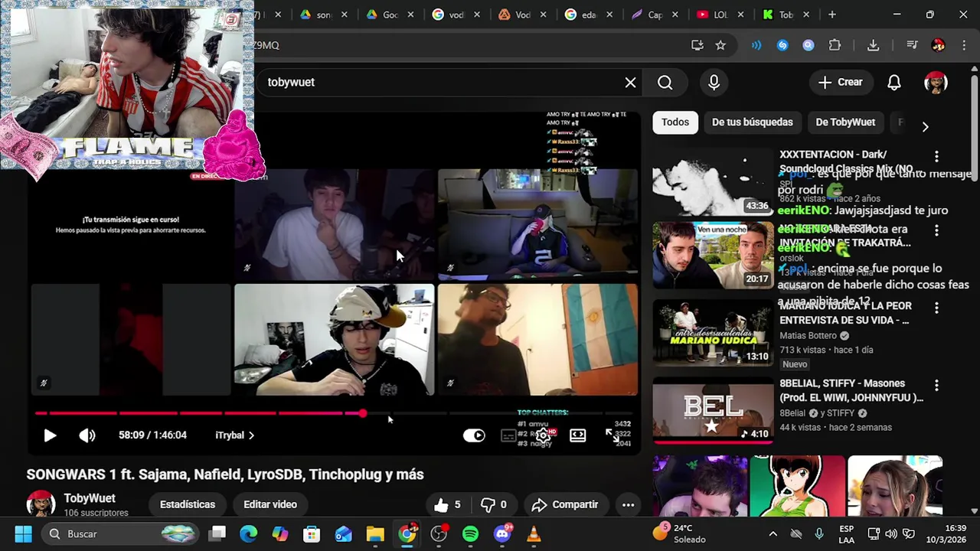Open the YouTube account avatar menu
980x551 pixels.
click(x=936, y=83)
